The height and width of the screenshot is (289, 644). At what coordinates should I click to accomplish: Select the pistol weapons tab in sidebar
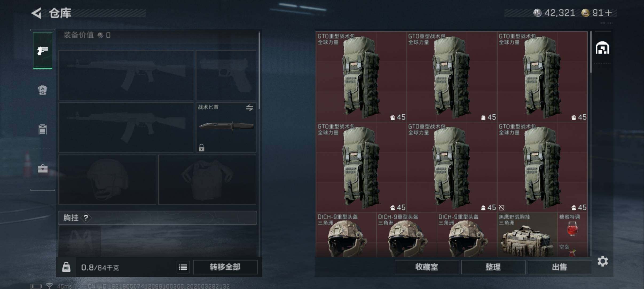coord(43,50)
